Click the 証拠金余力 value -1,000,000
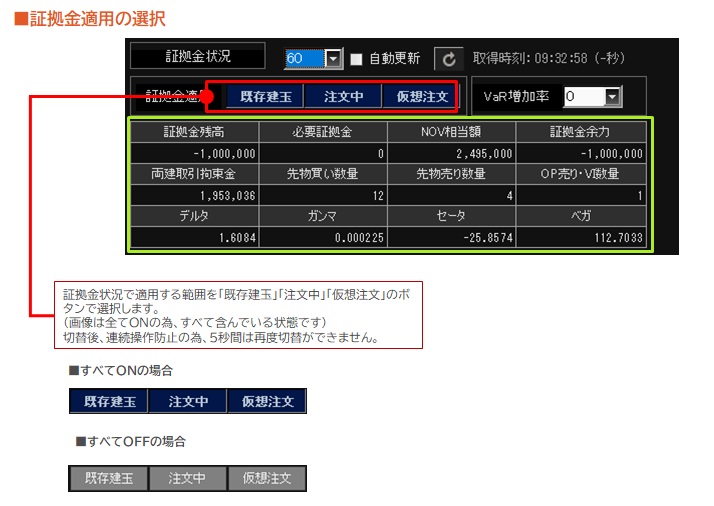Image resolution: width=714 pixels, height=506 pixels. tap(581, 153)
